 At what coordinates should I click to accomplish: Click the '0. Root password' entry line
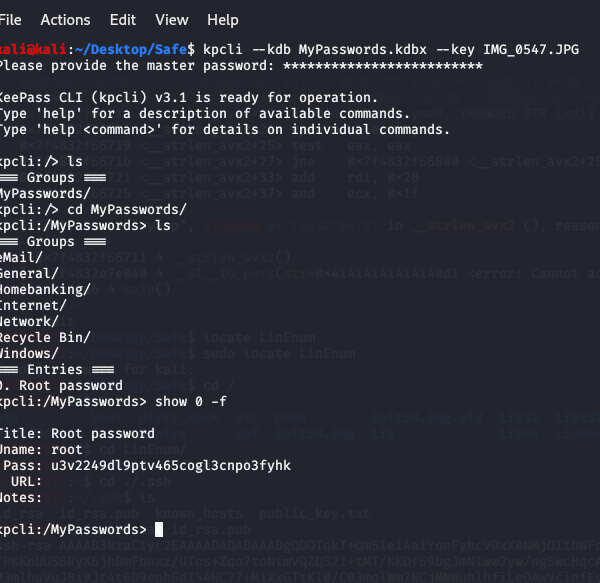(x=60, y=385)
